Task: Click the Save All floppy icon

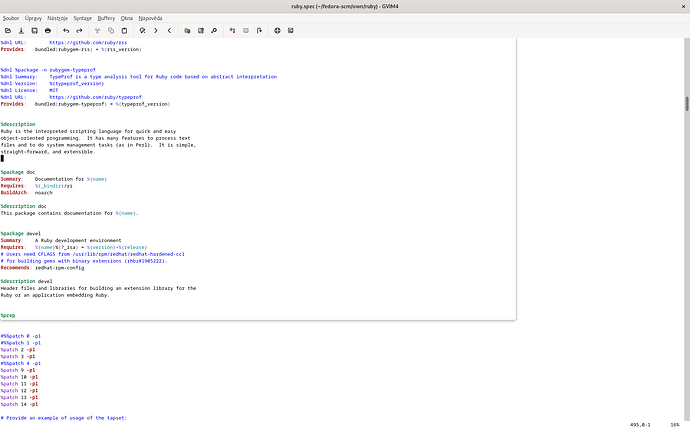Action: coord(34,30)
